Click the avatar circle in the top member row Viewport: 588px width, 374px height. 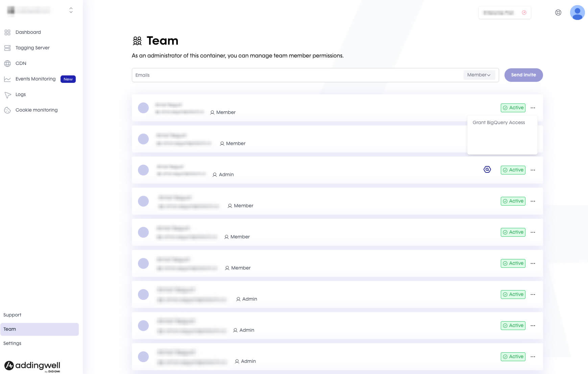tap(143, 108)
